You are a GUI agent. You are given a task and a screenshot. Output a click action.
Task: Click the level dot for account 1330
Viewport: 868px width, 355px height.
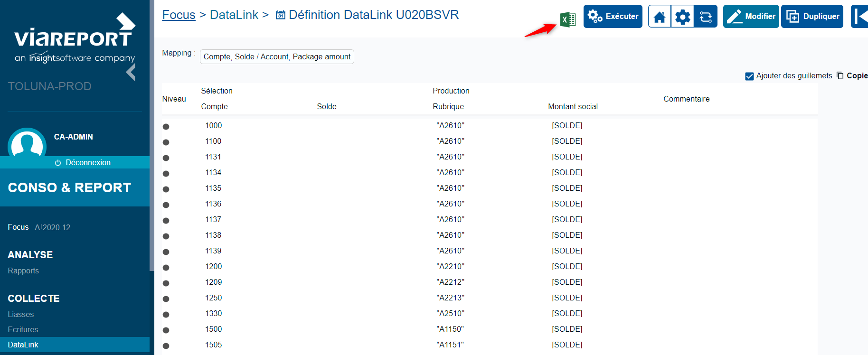[x=166, y=314]
